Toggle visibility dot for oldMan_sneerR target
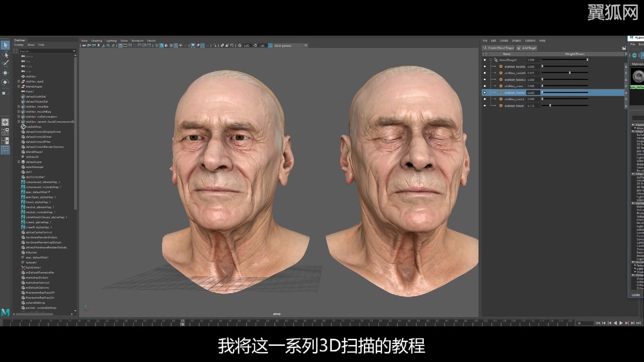Image resolution: width=644 pixels, height=362 pixels. (485, 93)
